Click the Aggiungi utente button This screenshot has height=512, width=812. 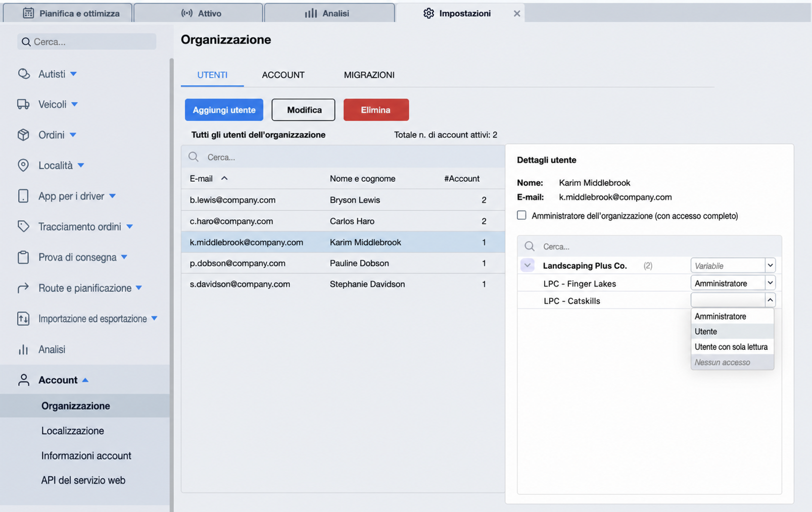tap(224, 110)
